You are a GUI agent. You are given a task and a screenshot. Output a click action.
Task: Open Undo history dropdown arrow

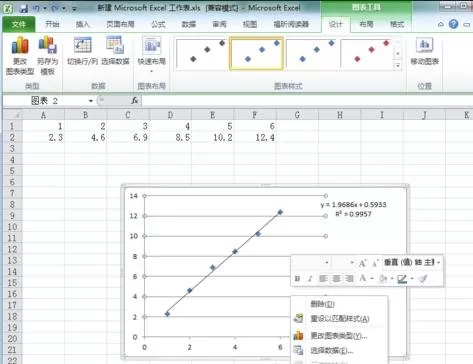(x=45, y=8)
